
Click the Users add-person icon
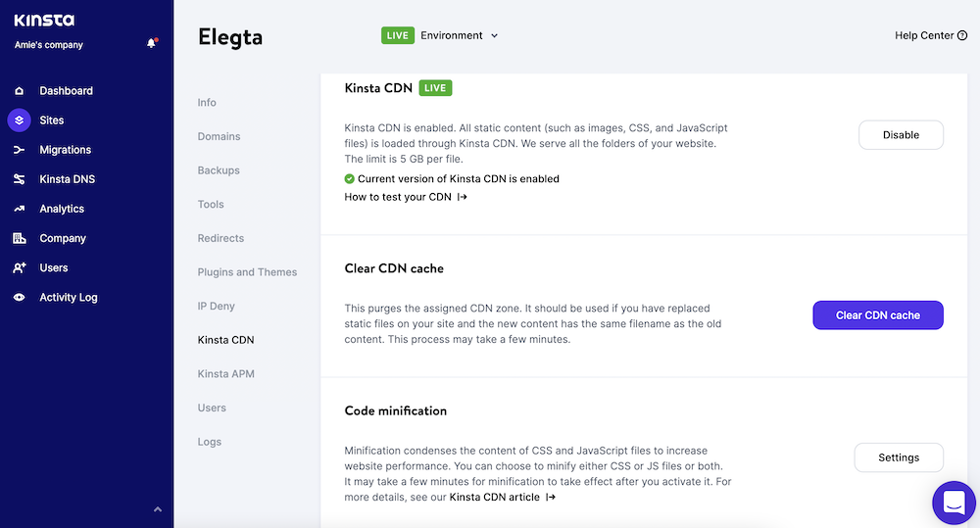click(x=20, y=268)
